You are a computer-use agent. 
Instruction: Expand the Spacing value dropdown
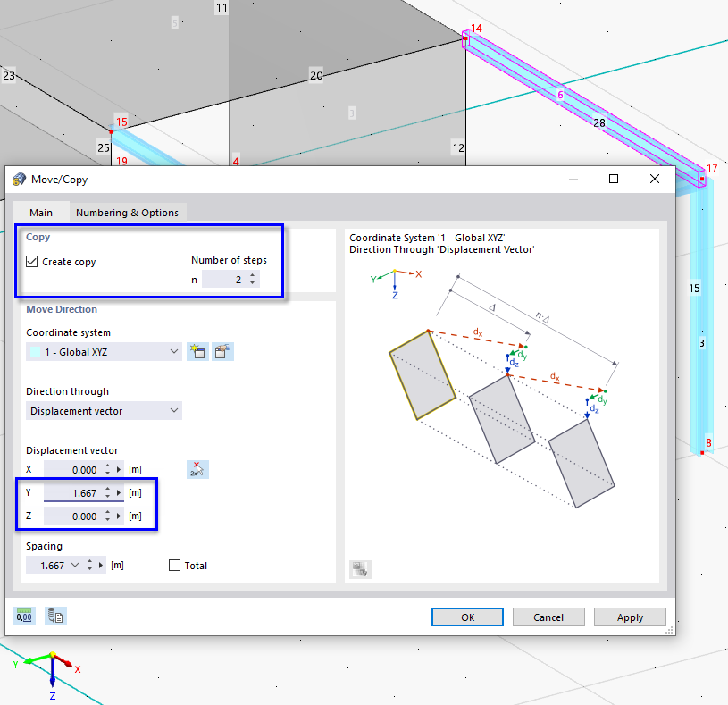(75, 566)
